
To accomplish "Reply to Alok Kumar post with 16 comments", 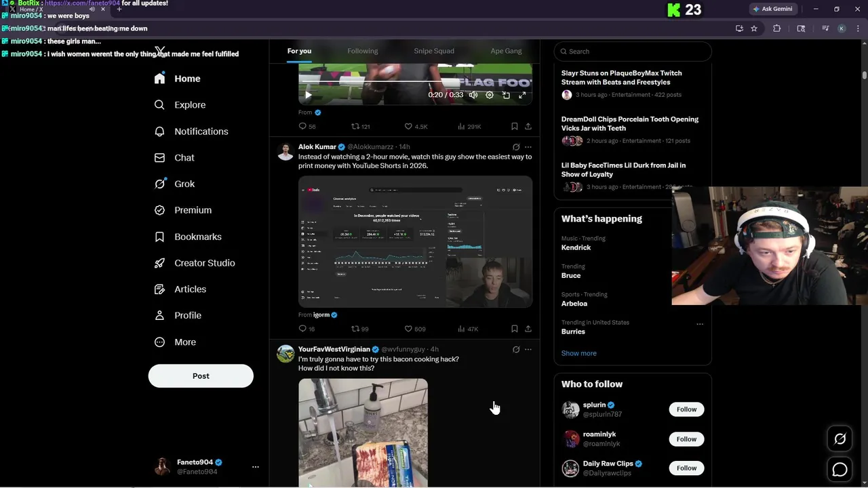I will tap(307, 329).
